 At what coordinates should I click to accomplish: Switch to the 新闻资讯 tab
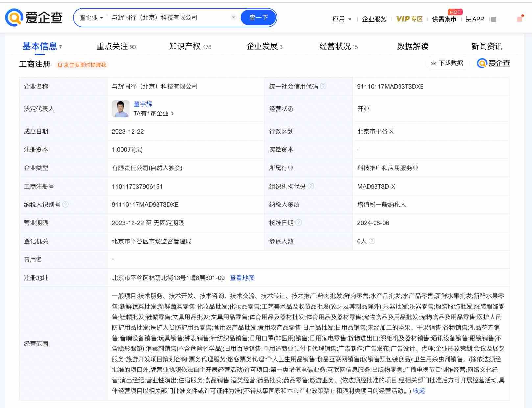coord(487,46)
